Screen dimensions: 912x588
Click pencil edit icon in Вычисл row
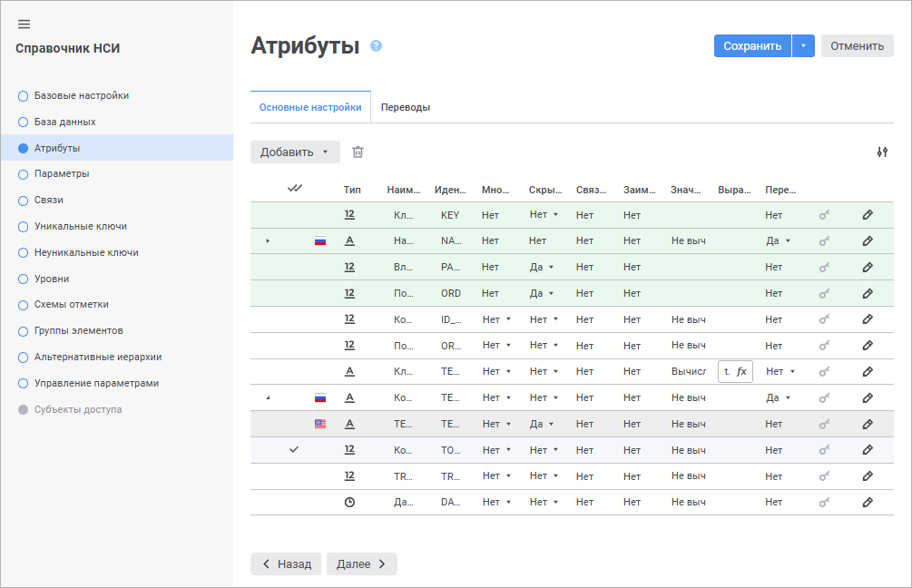pyautogui.click(x=868, y=372)
